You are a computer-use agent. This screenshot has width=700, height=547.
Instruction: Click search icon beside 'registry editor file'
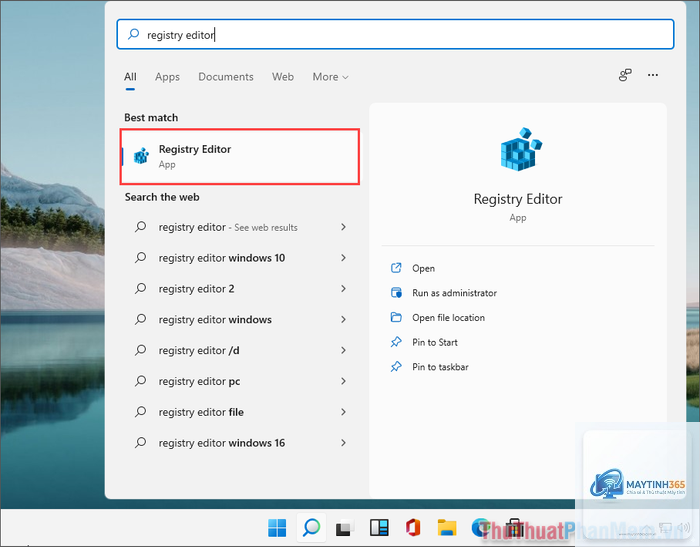tap(141, 412)
